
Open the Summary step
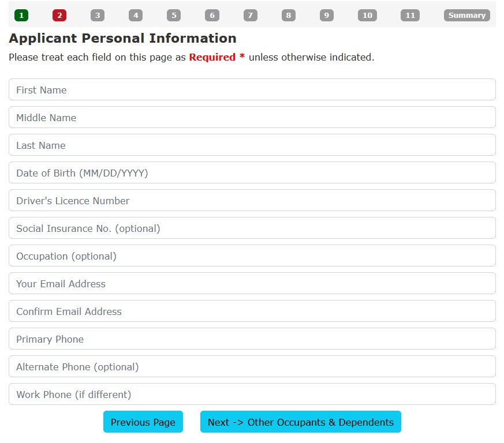[466, 16]
